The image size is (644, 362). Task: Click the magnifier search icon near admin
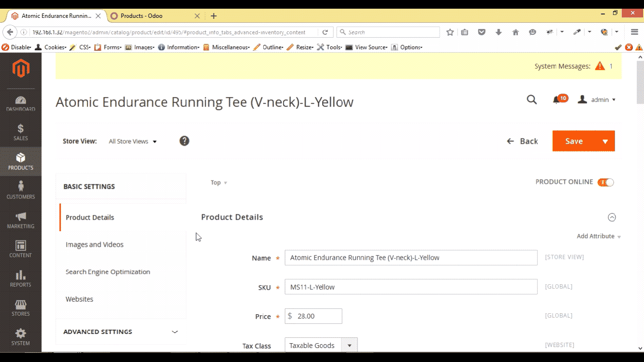pos(531,99)
